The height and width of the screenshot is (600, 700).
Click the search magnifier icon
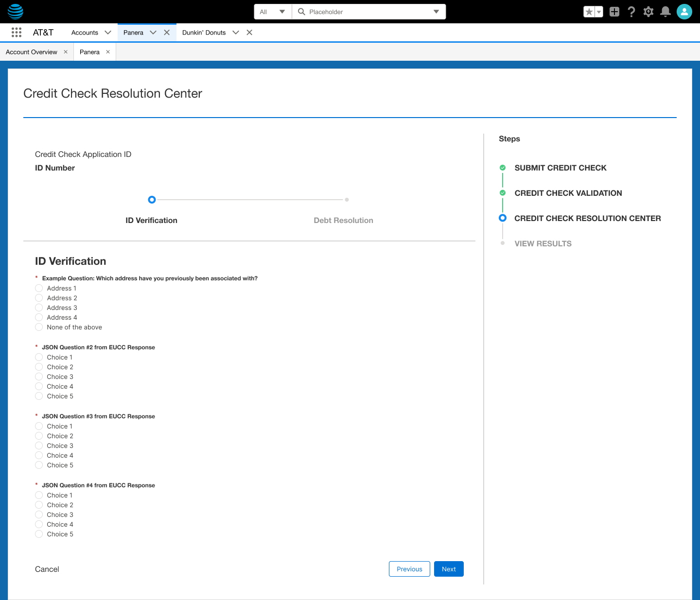[301, 12]
